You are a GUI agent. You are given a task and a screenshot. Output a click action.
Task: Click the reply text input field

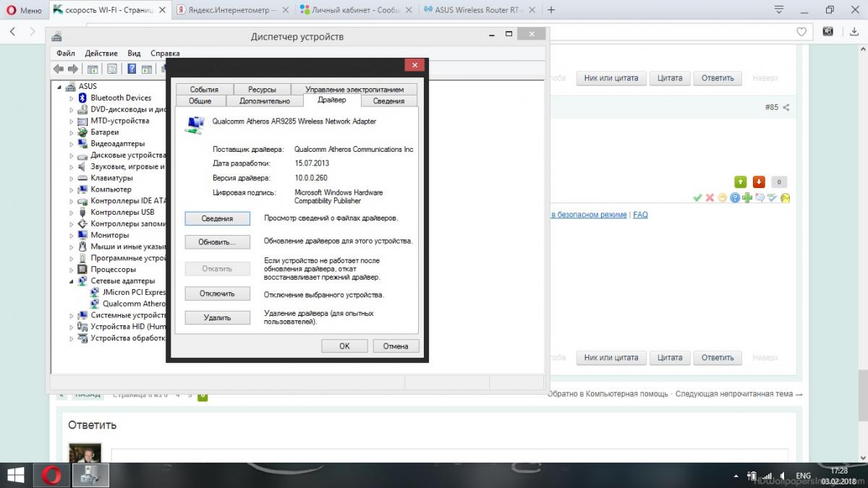[450, 455]
